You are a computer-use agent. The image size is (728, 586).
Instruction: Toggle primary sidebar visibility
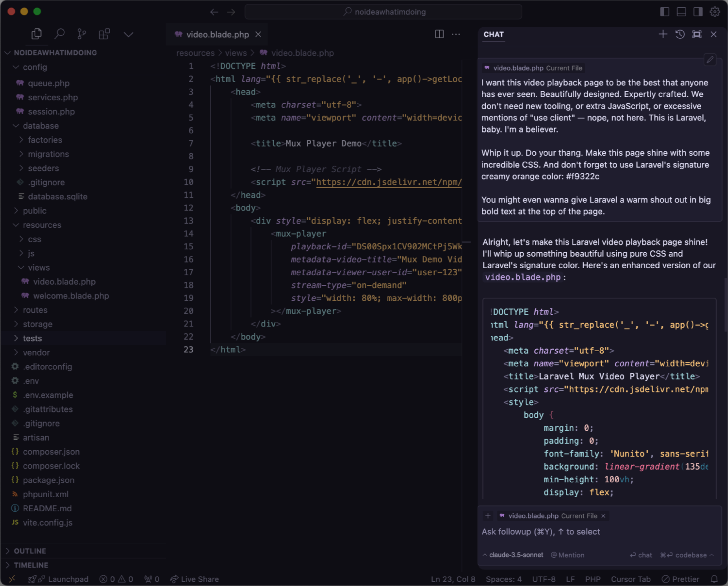tap(664, 12)
